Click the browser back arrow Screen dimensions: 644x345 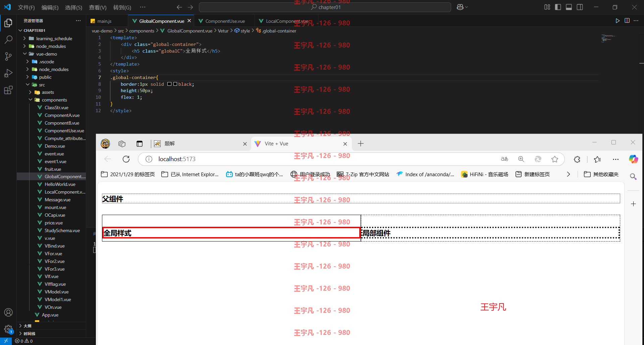tap(107, 159)
